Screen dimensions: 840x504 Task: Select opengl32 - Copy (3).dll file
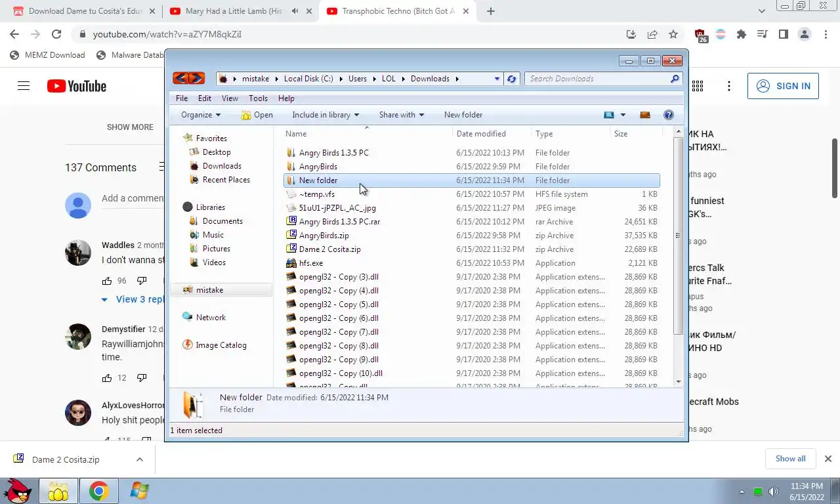(339, 277)
